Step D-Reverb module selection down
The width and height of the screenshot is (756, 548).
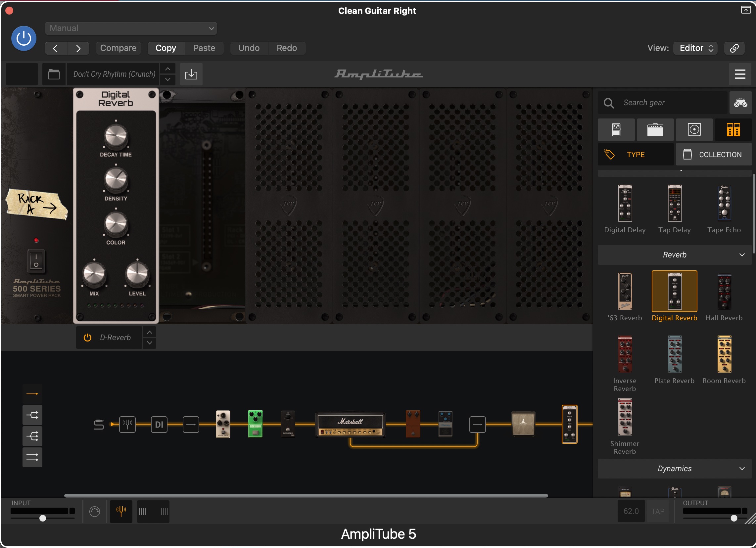coord(150,343)
